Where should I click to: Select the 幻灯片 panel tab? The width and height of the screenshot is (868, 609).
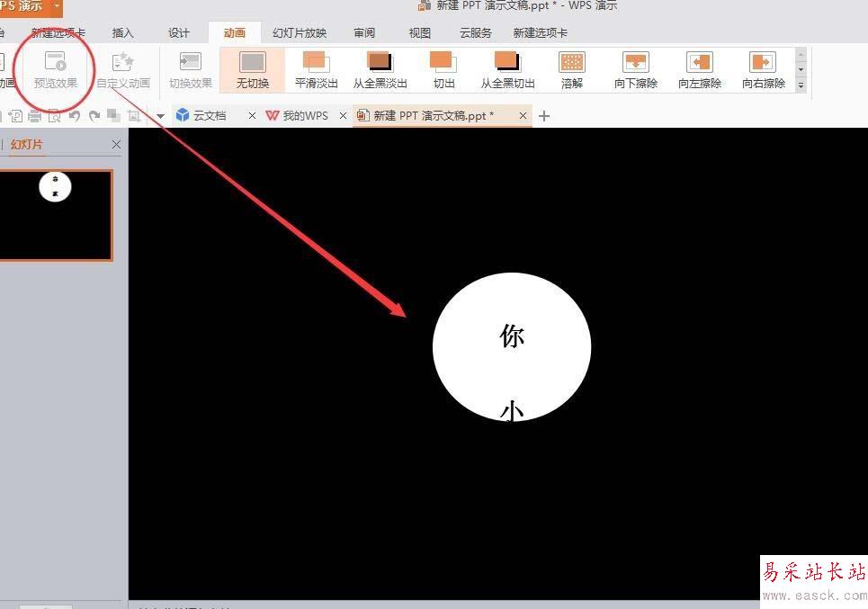26,145
